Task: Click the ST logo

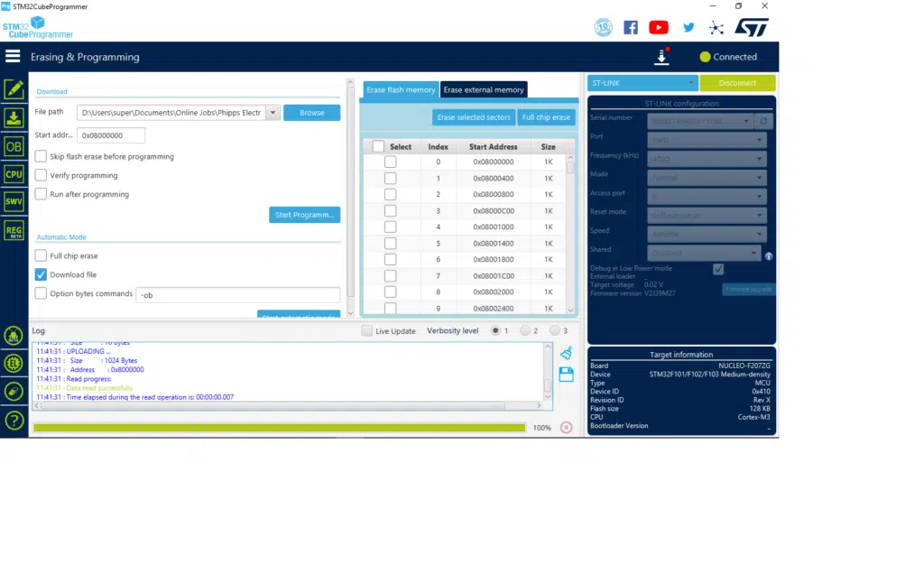Action: tap(752, 27)
